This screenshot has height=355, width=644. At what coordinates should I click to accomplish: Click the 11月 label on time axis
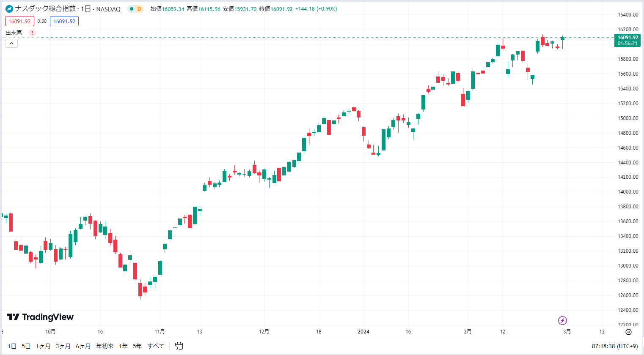[160, 332]
